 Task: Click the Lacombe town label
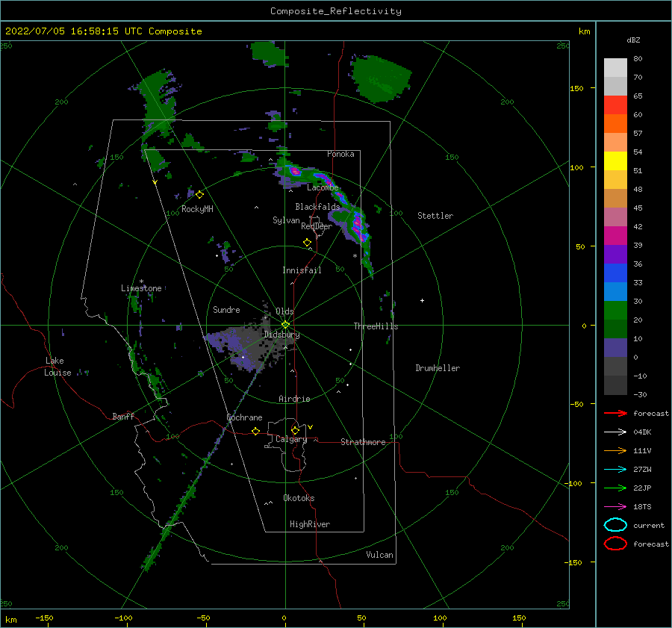pyautogui.click(x=323, y=187)
